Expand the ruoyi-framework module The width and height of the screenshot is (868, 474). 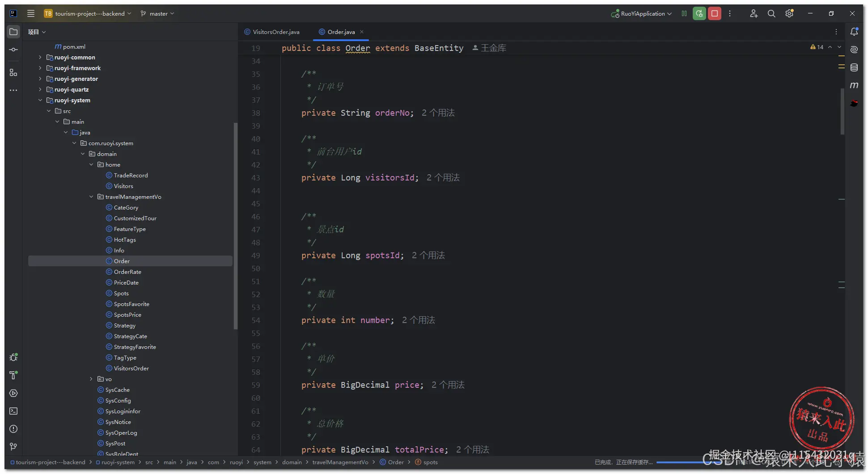click(40, 68)
